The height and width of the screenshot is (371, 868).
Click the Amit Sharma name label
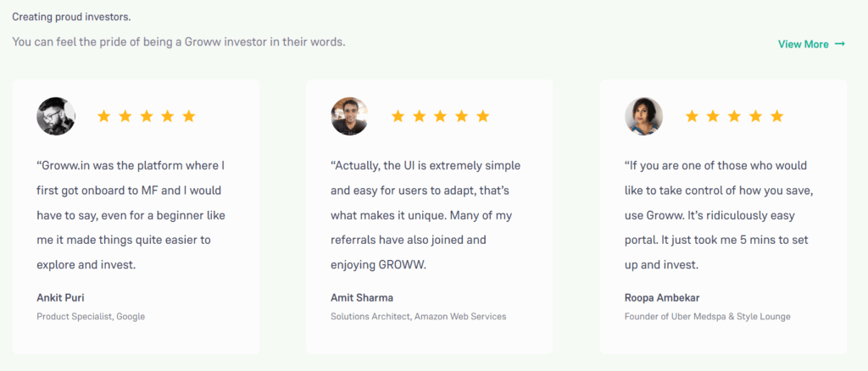click(x=361, y=298)
